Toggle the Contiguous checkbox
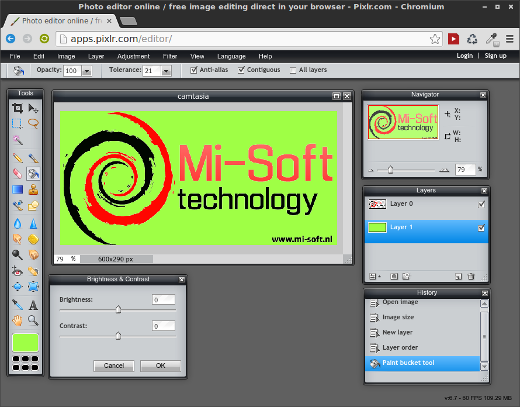 coord(241,70)
